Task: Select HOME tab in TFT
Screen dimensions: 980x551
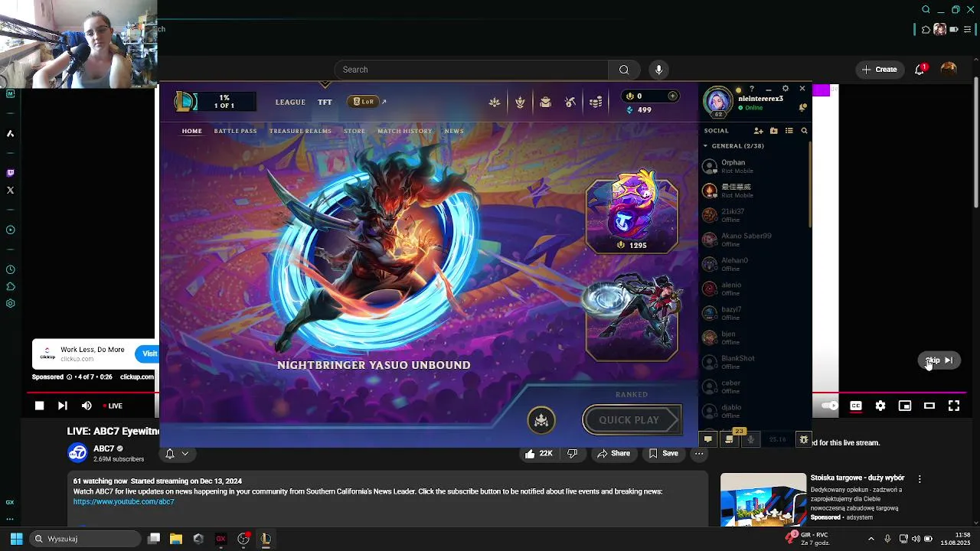Action: 191,131
